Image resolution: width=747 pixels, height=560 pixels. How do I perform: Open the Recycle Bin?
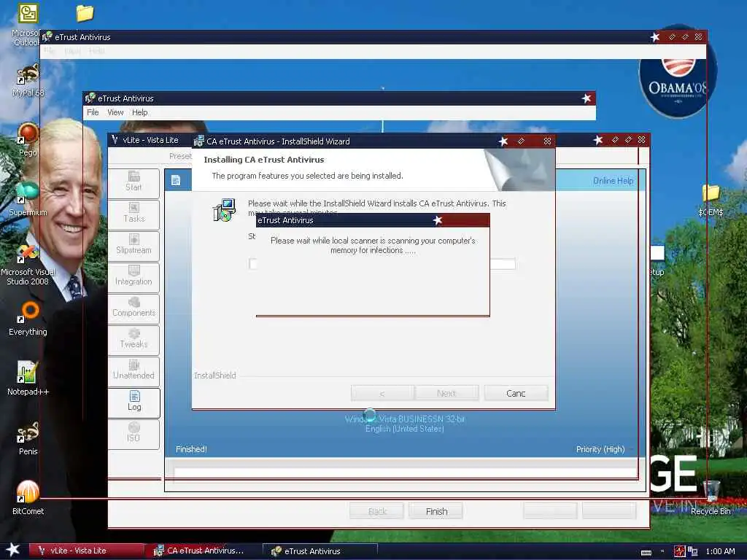pos(711,498)
